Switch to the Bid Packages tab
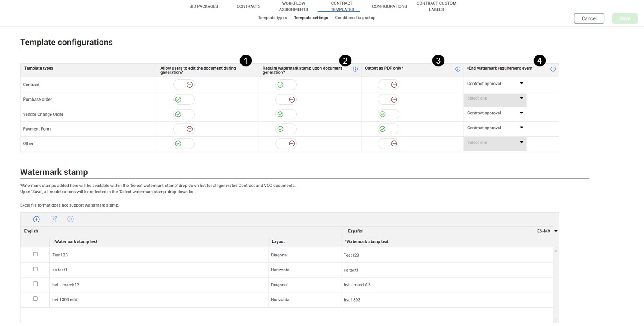644x326 pixels. [x=204, y=6]
